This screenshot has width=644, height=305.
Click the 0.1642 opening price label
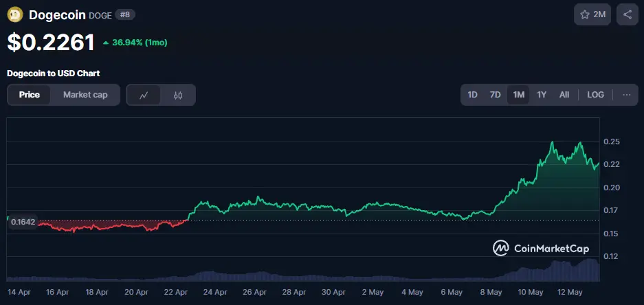click(x=23, y=222)
